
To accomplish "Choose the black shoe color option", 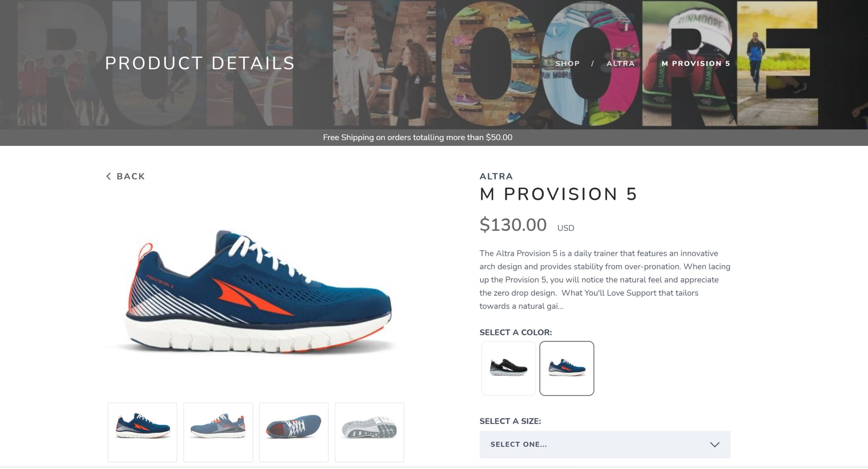I will pyautogui.click(x=509, y=368).
